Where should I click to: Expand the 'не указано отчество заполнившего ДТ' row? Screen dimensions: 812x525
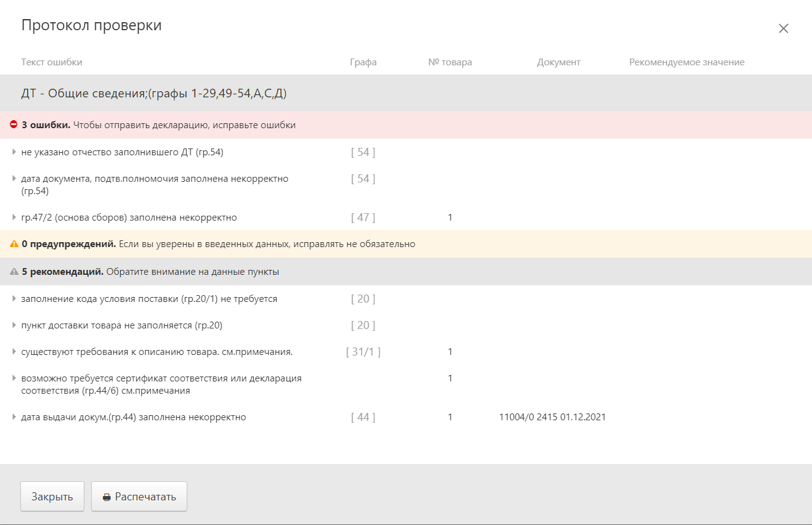point(14,152)
